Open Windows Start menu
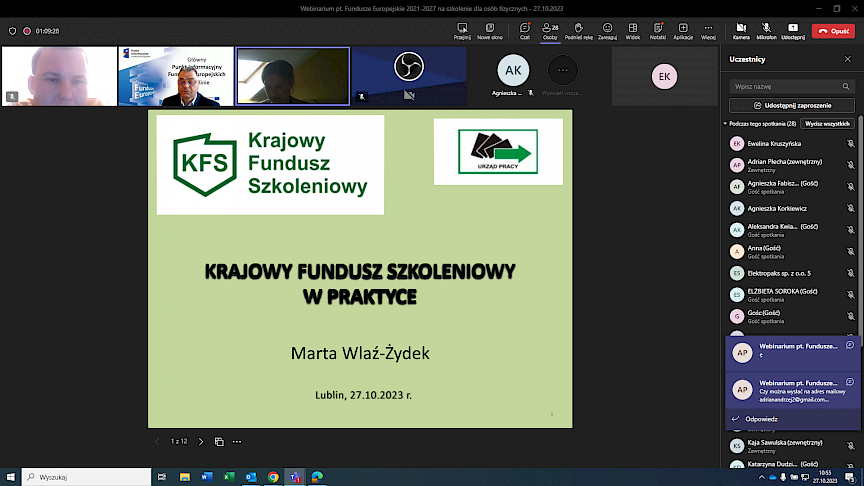The height and width of the screenshot is (486, 864). pos(10,477)
